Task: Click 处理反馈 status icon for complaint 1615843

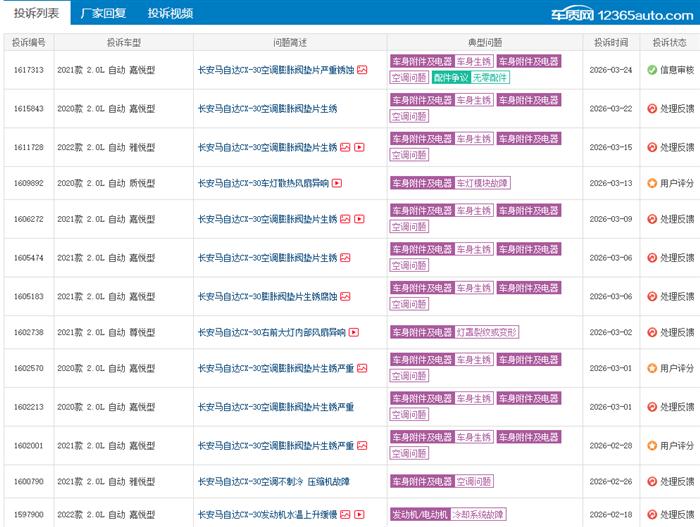Action: 651,108
